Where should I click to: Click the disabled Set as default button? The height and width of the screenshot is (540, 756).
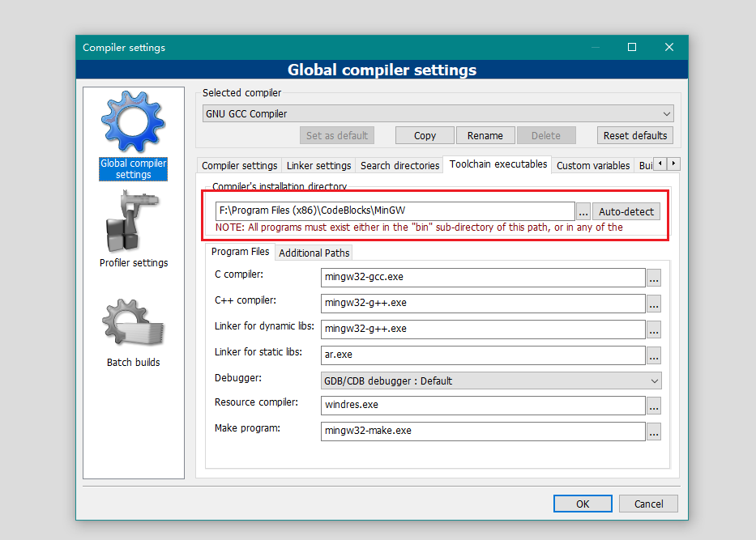337,136
